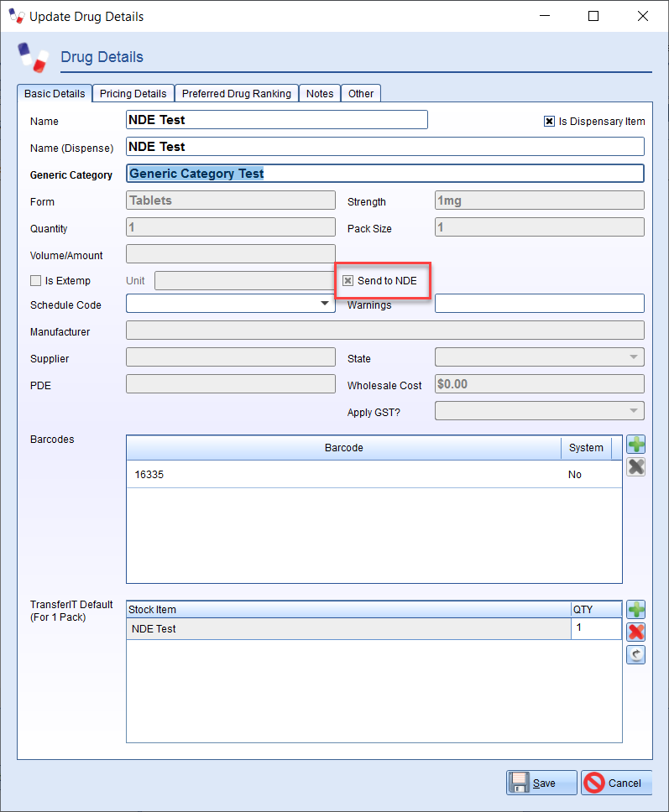Click the Barcode column header

pyautogui.click(x=343, y=448)
